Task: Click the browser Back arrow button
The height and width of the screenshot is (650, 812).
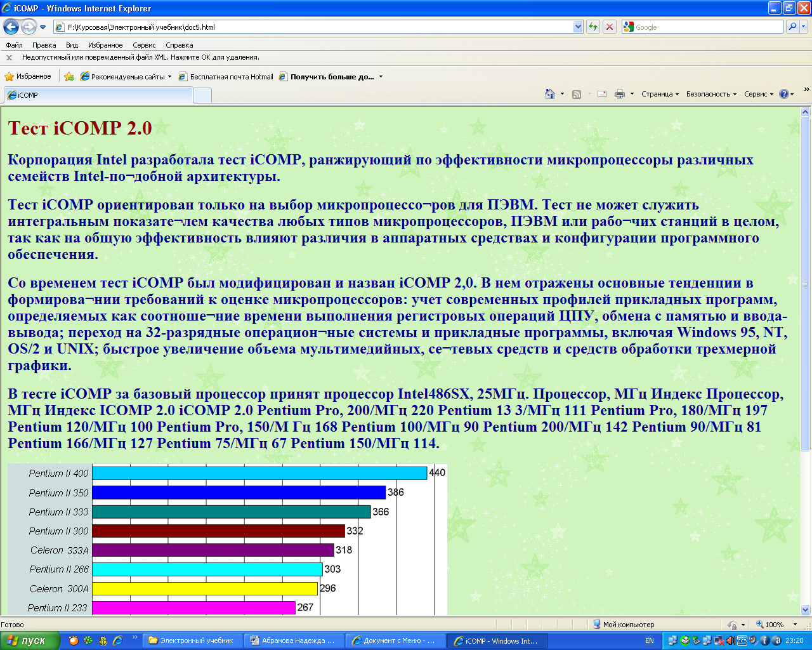Action: coord(11,27)
